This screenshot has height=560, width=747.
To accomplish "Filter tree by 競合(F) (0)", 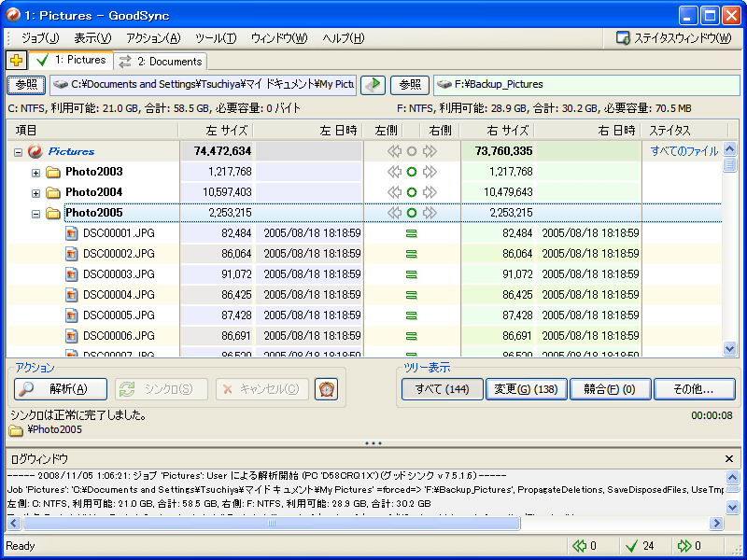I will 610,389.
